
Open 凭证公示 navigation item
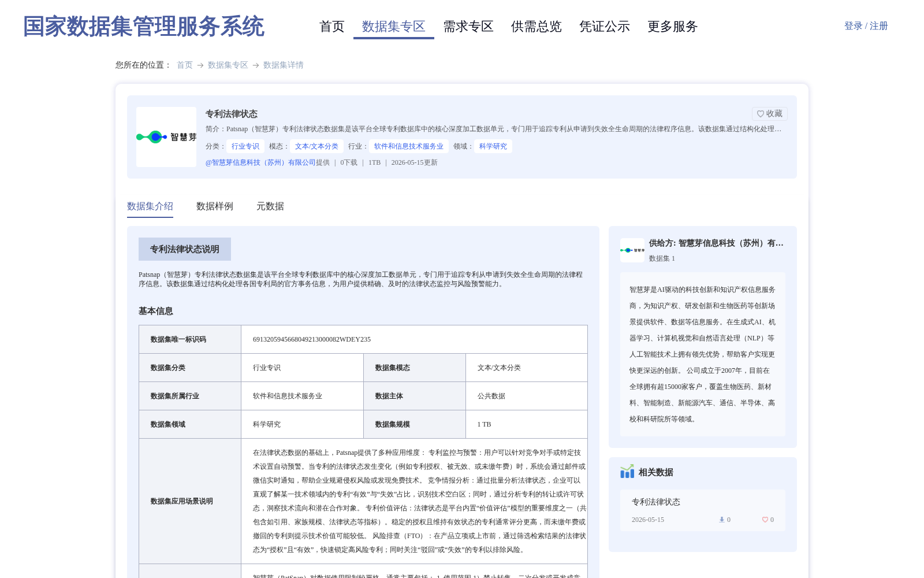[605, 27]
